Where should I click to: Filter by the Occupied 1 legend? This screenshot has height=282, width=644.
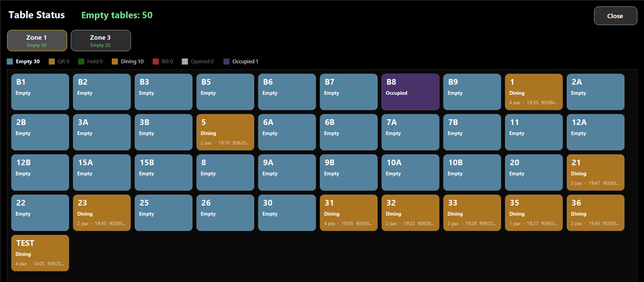click(241, 61)
